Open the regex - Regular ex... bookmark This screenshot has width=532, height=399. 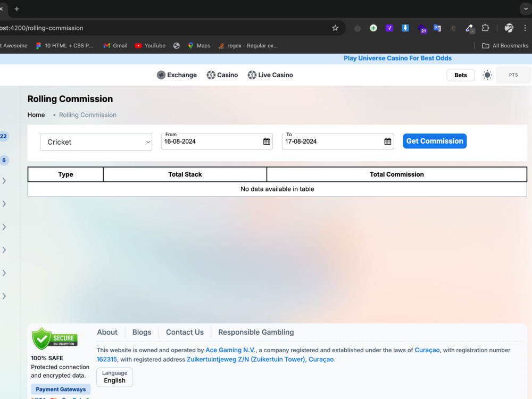click(x=248, y=45)
